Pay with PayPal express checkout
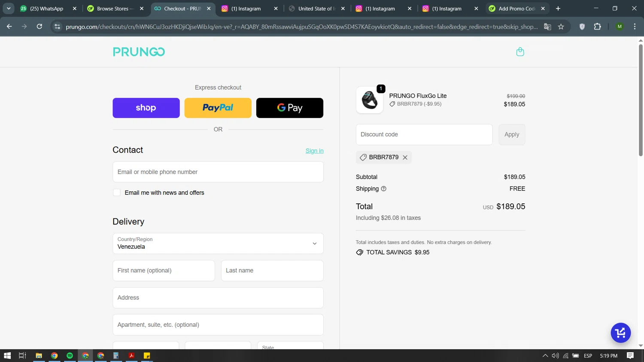 (218, 108)
